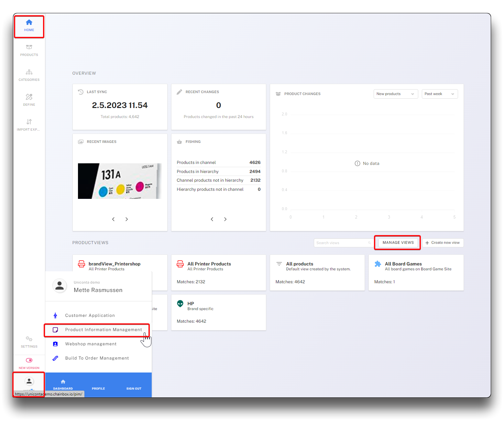504x421 pixels.
Task: Click the Home icon in sidebar
Action: click(29, 23)
